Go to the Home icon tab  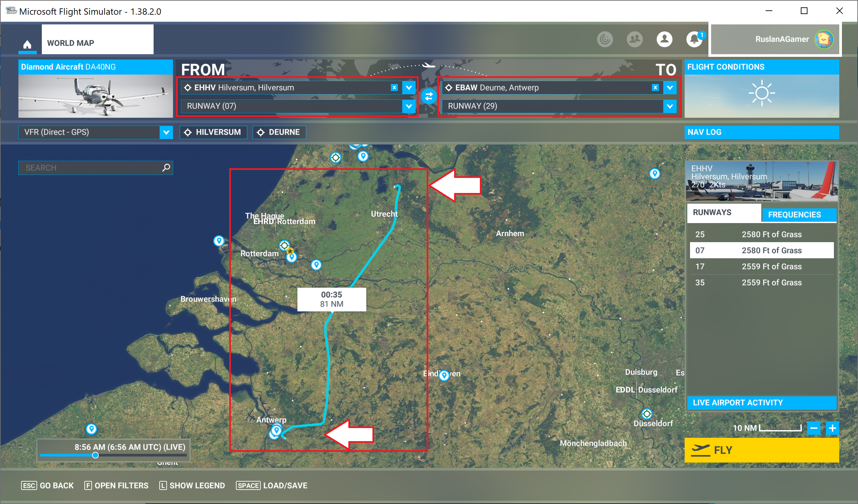click(27, 44)
